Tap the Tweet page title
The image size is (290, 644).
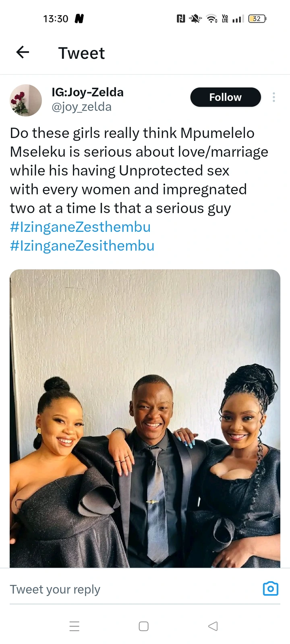pos(81,53)
